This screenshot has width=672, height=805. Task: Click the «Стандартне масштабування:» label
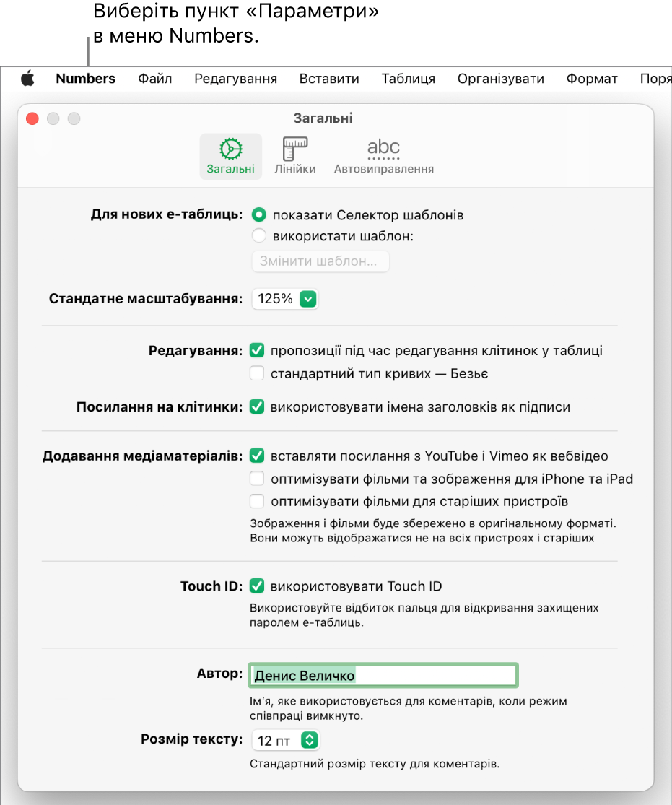point(146,299)
